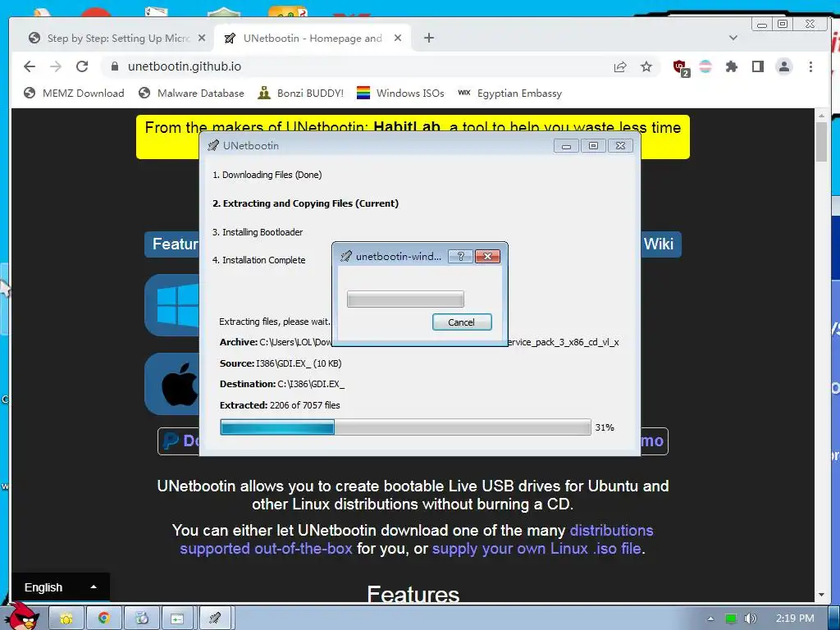Show hidden system tray icons
Image resolution: width=840 pixels, height=630 pixels.
[x=710, y=619]
